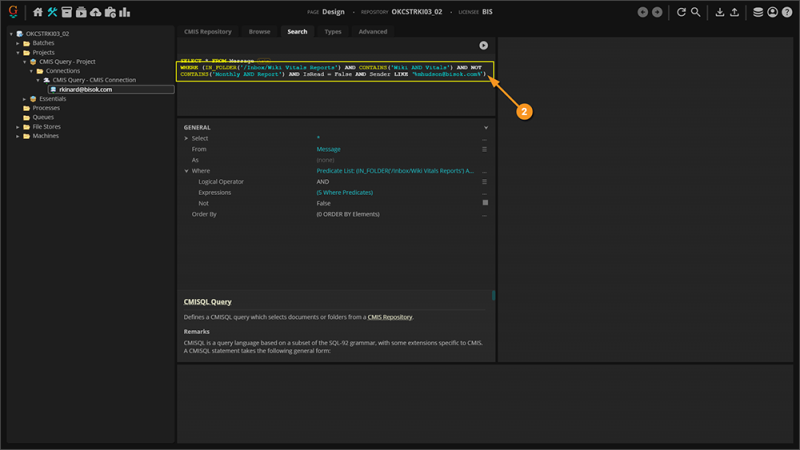The image size is (800, 450).
Task: Collapse the GENERAL section chevron
Action: [x=486, y=128]
